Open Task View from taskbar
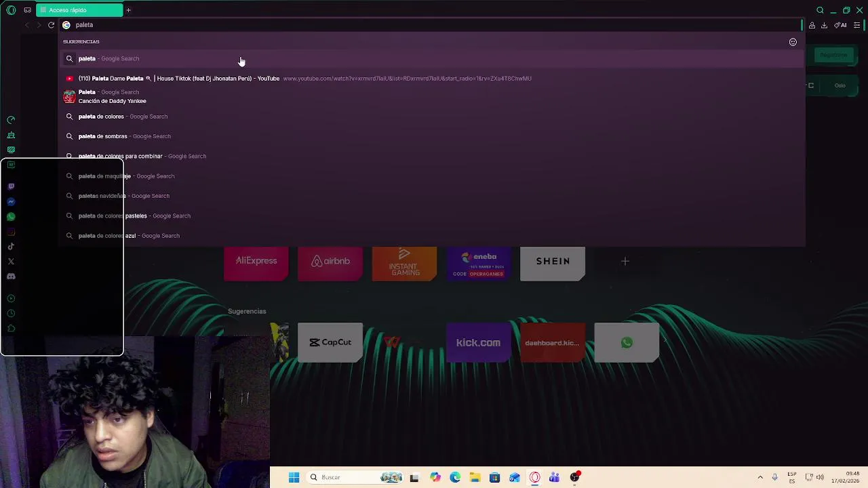Image resolution: width=868 pixels, height=488 pixels. pyautogui.click(x=414, y=477)
